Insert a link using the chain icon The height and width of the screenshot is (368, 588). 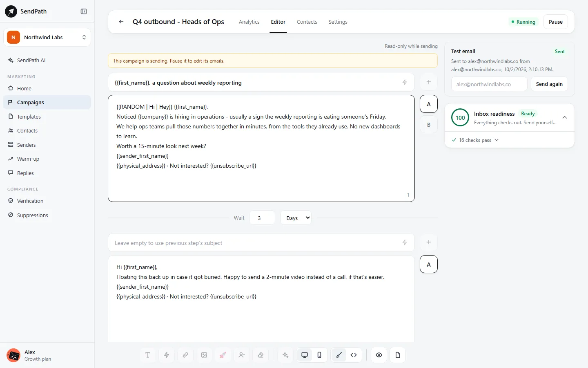click(185, 355)
